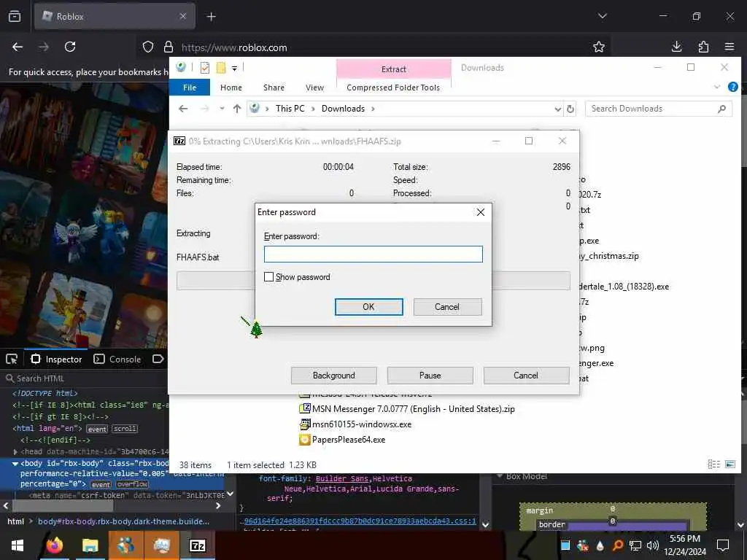Open the Customize Quick Access Toolbar dropdown
The height and width of the screenshot is (560, 747).
pyautogui.click(x=234, y=68)
